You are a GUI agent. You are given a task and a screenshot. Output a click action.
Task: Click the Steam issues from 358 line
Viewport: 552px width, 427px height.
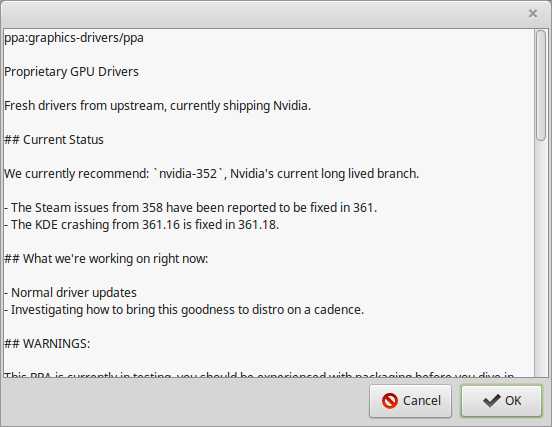190,208
